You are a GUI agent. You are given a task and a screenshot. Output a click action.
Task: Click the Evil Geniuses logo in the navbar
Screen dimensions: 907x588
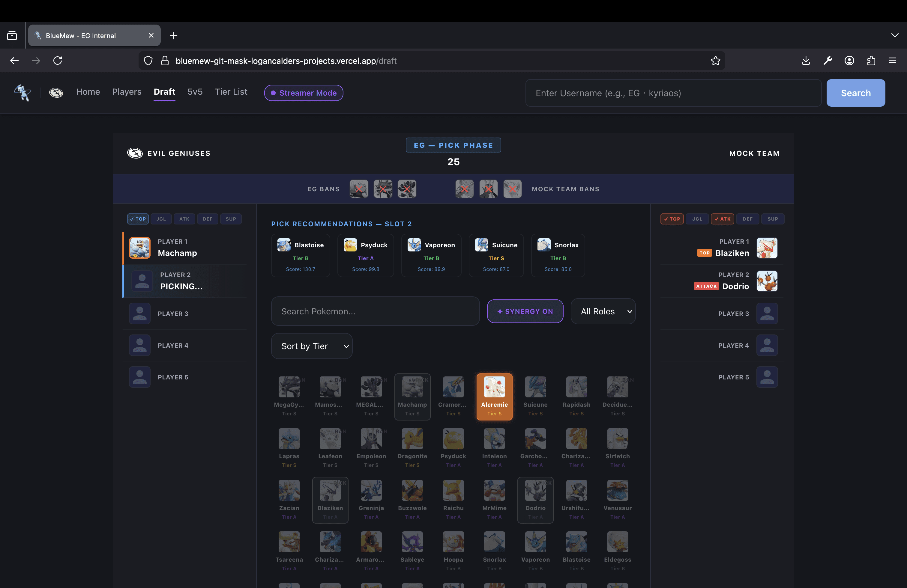[56, 93]
